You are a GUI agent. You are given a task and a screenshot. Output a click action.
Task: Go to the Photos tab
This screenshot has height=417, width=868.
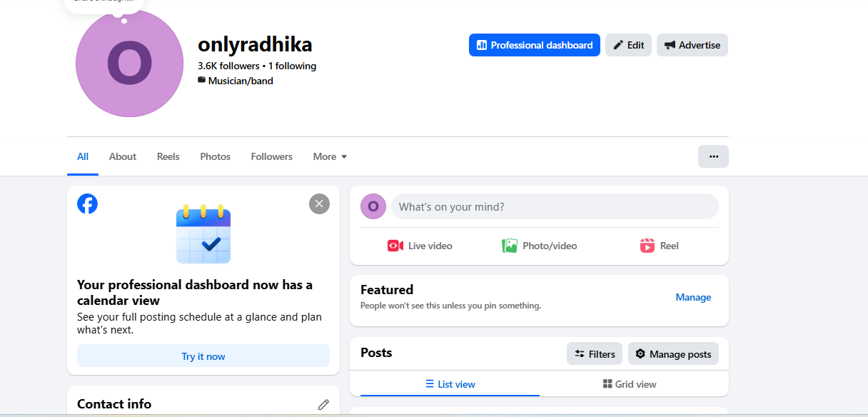[x=215, y=156]
